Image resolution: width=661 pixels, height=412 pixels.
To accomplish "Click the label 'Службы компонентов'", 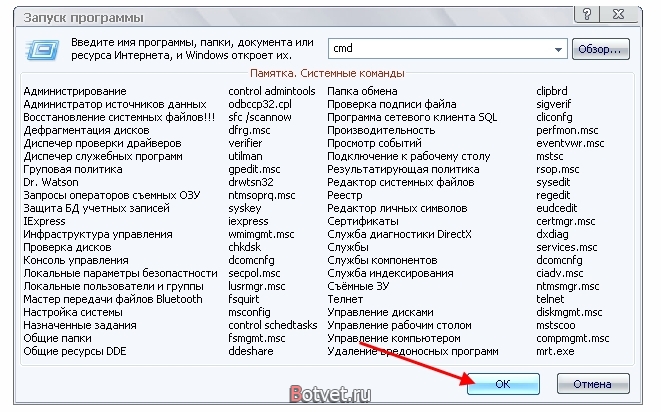I will [x=382, y=260].
